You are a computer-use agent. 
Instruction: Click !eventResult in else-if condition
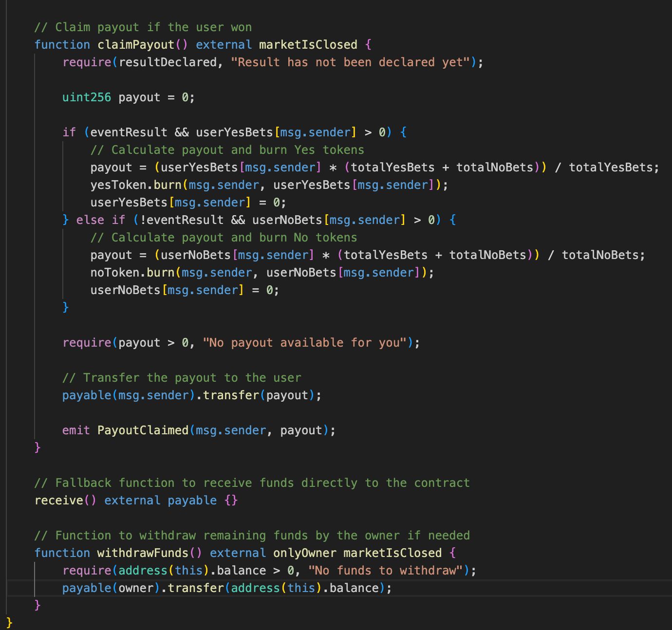(x=182, y=220)
